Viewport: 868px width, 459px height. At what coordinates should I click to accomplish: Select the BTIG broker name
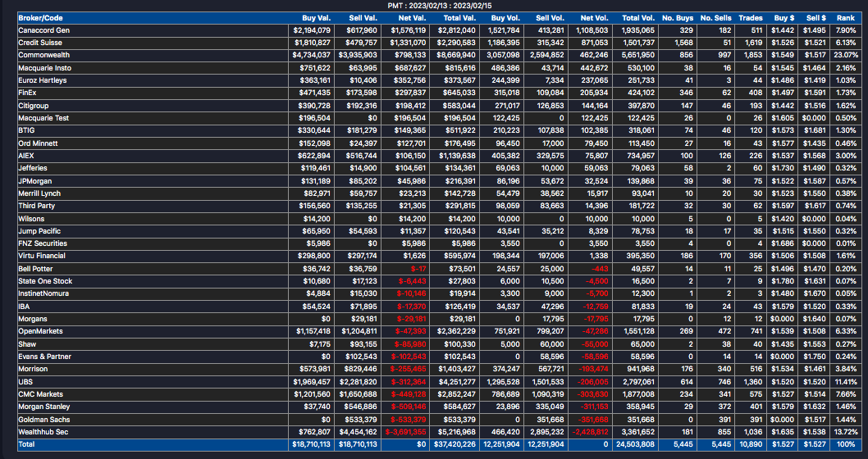[26, 130]
